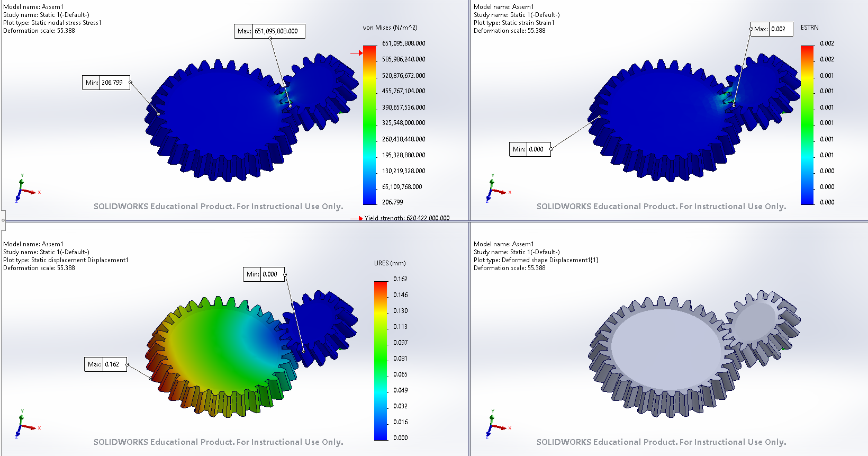Click 'Deformation scale: 55.388' in the strain viewport

click(510, 31)
